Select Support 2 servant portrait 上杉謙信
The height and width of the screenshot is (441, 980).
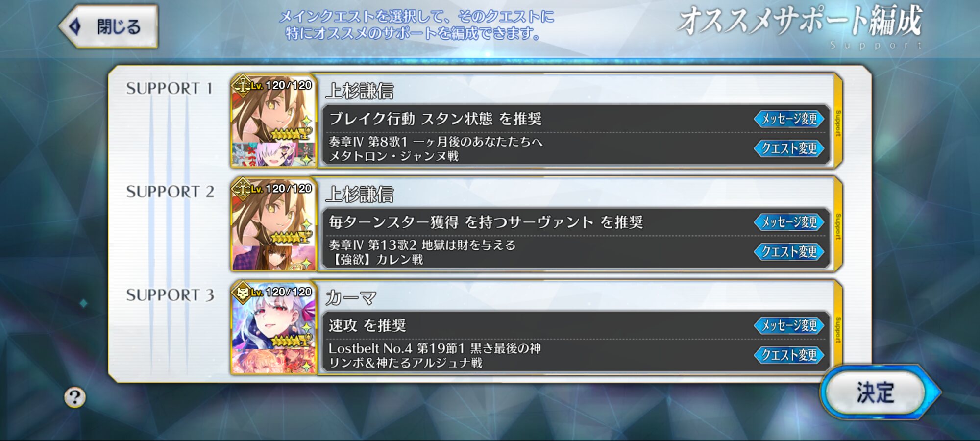tap(273, 212)
